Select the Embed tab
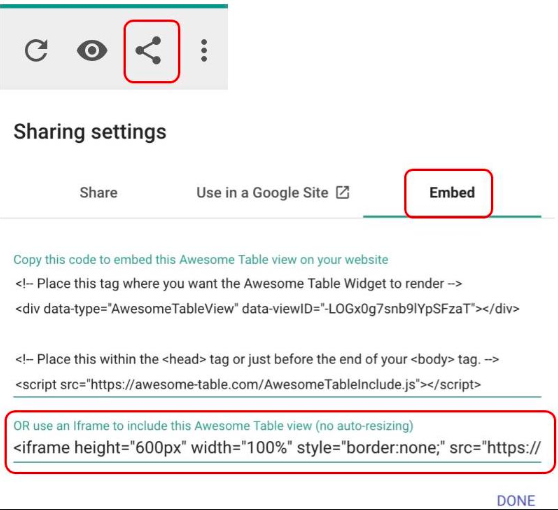 tap(452, 193)
